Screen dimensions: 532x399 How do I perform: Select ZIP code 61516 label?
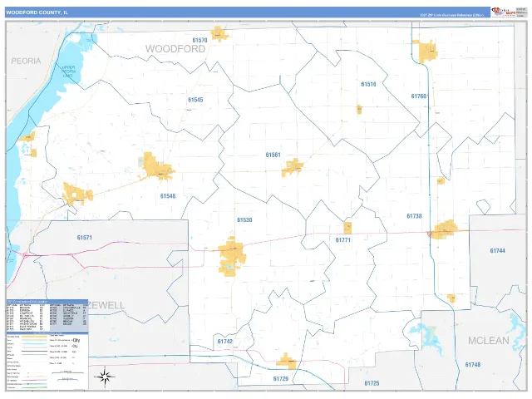click(368, 84)
